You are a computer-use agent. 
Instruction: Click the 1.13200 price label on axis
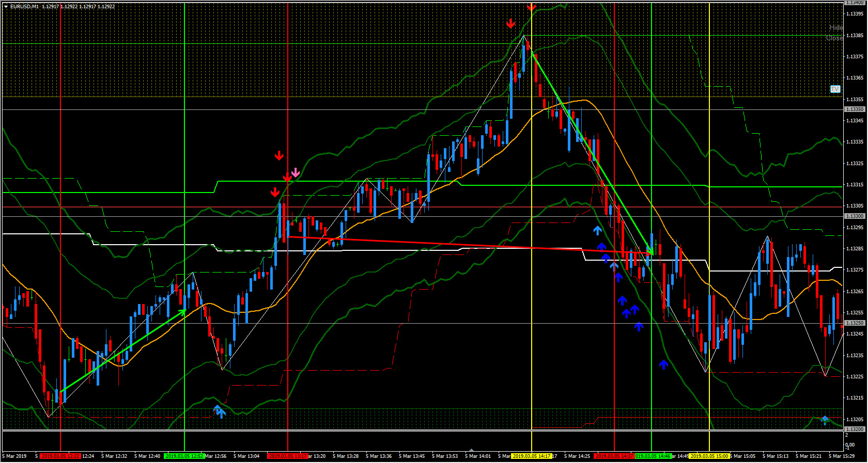tap(855, 429)
